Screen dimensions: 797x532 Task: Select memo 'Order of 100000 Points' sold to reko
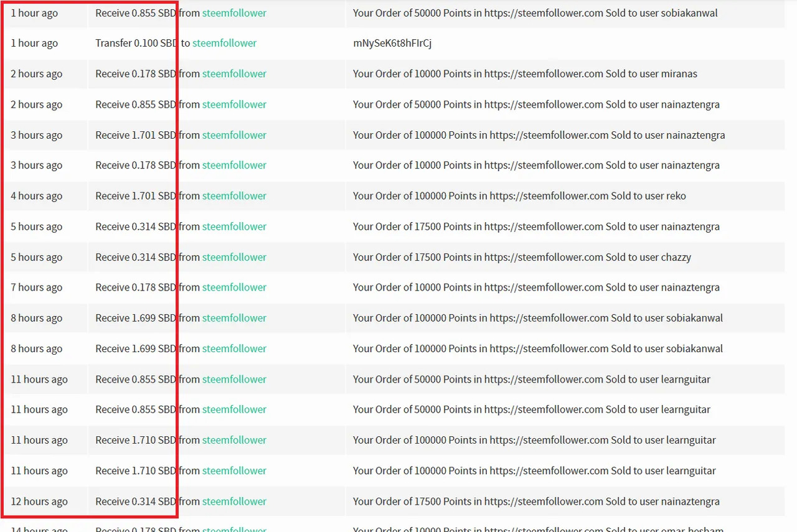[519, 195]
